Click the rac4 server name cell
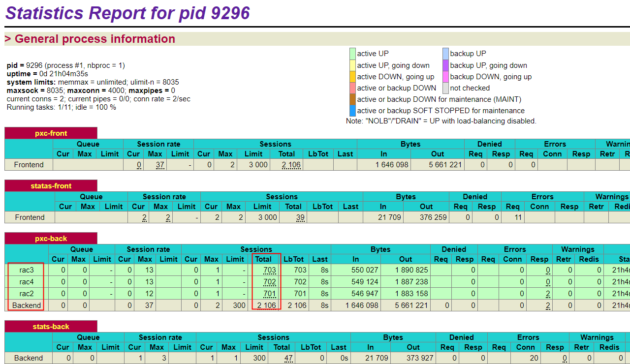The width and height of the screenshot is (630, 364). pyautogui.click(x=27, y=282)
